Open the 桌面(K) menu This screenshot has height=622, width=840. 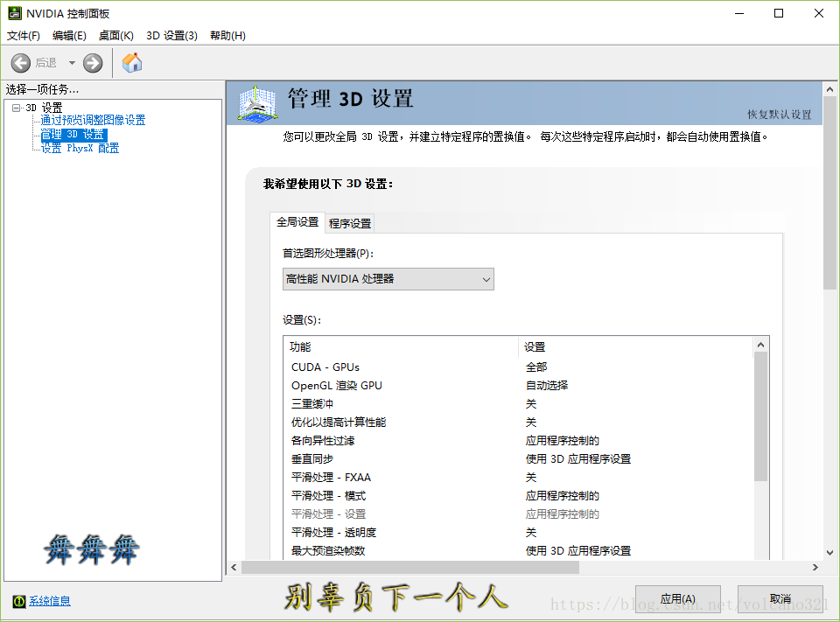pos(115,35)
